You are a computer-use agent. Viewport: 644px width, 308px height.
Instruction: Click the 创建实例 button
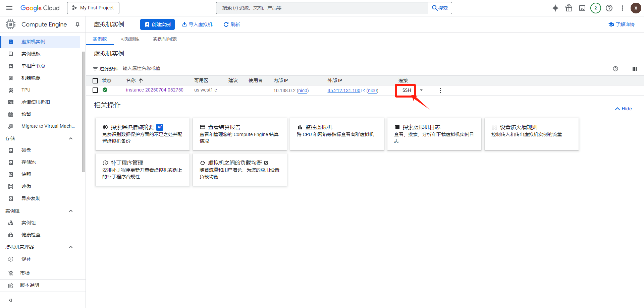tap(157, 24)
